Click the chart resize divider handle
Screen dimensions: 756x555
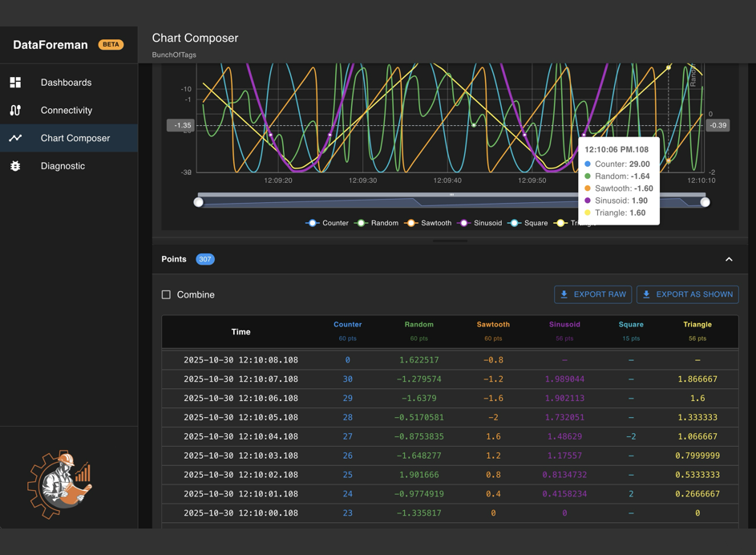click(x=450, y=241)
